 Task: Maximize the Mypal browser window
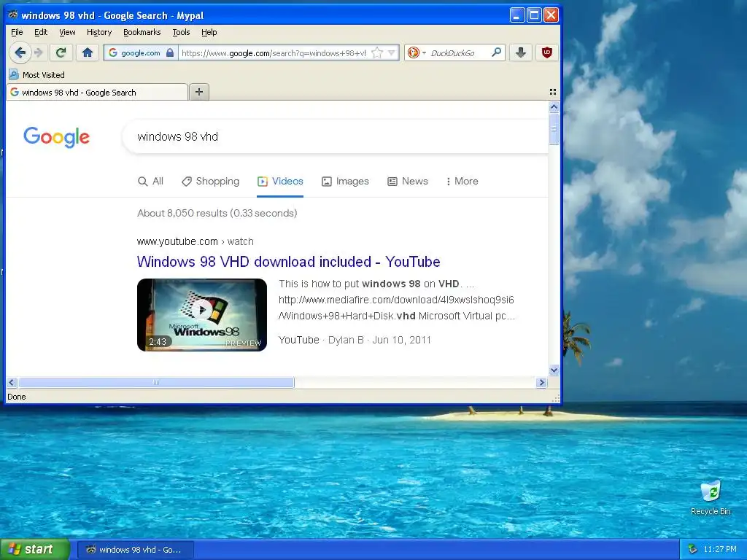534,15
